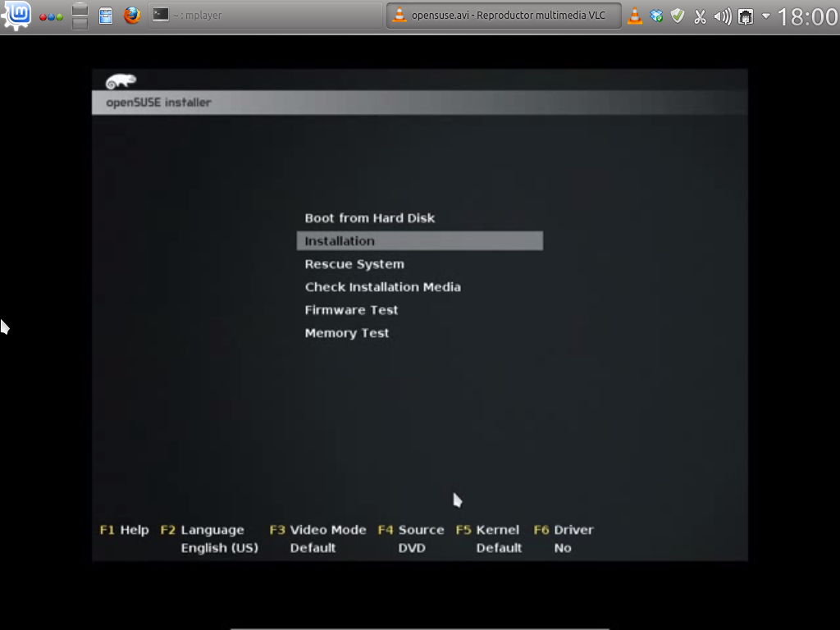Select Rescue System boot option

click(x=354, y=264)
